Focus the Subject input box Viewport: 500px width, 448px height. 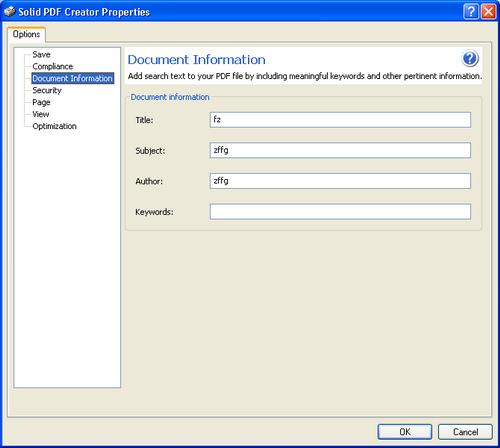[x=340, y=150]
